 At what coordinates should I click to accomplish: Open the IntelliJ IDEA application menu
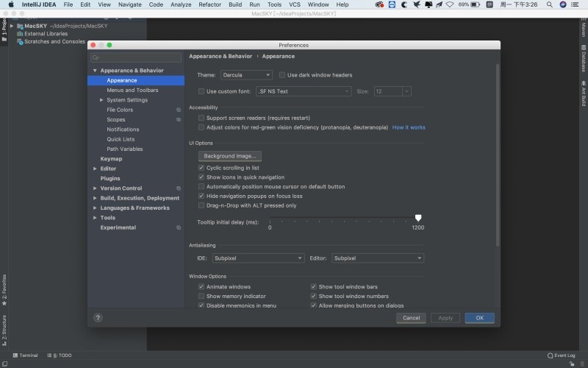point(39,4)
